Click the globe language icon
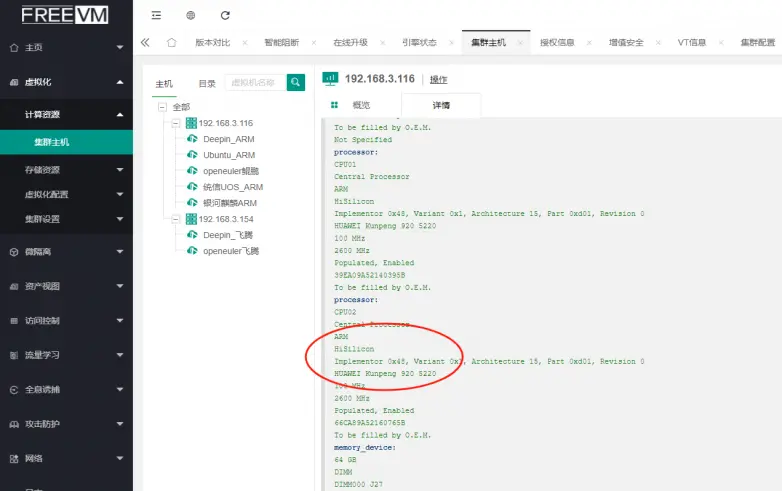This screenshot has width=782, height=491. click(x=190, y=15)
